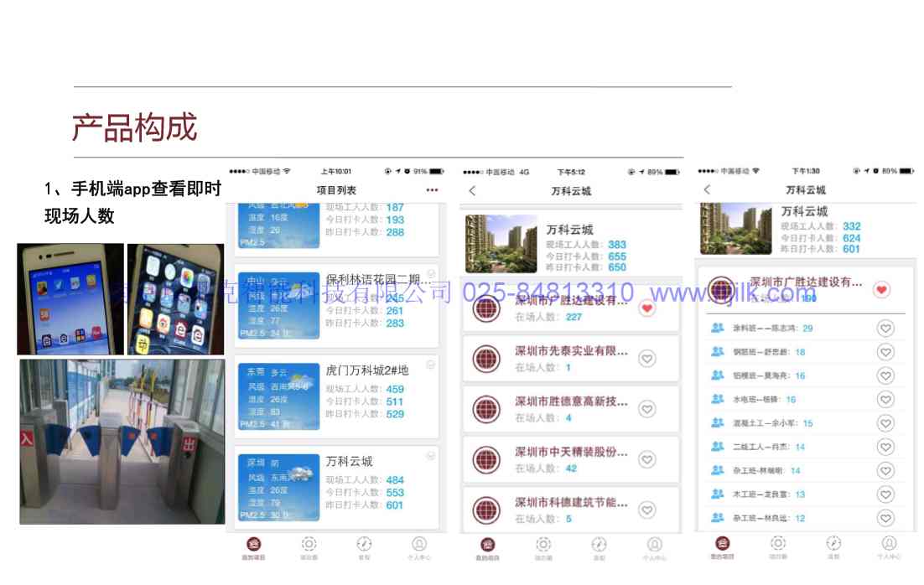Open the three-dot menu on project list screen

point(432,190)
